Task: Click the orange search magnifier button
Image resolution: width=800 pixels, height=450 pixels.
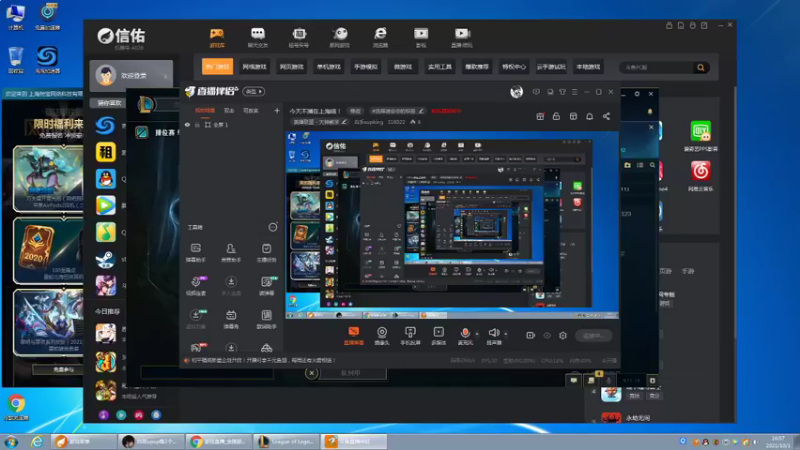Action: click(701, 67)
